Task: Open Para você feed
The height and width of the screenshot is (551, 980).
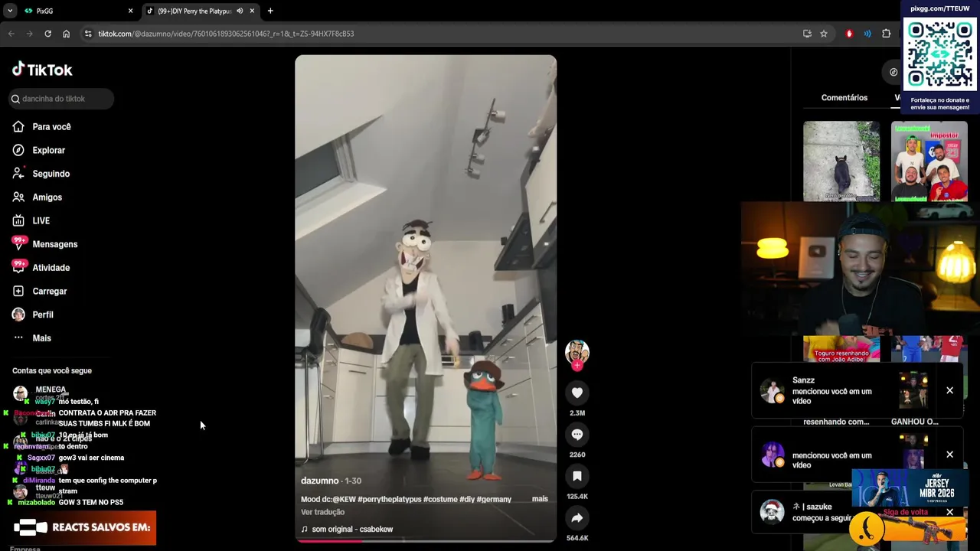Action: (42, 127)
